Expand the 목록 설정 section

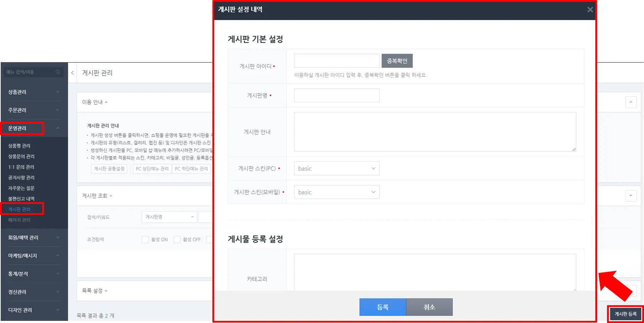click(x=94, y=291)
